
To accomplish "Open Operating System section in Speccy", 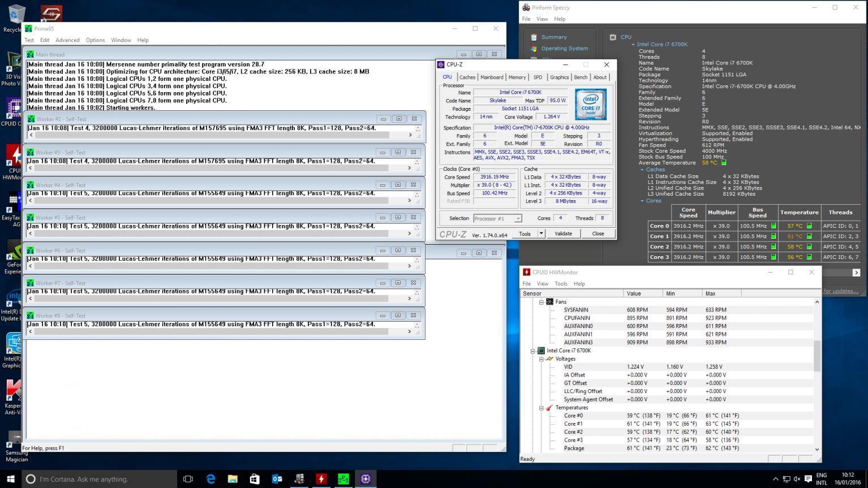I will click(x=564, y=49).
